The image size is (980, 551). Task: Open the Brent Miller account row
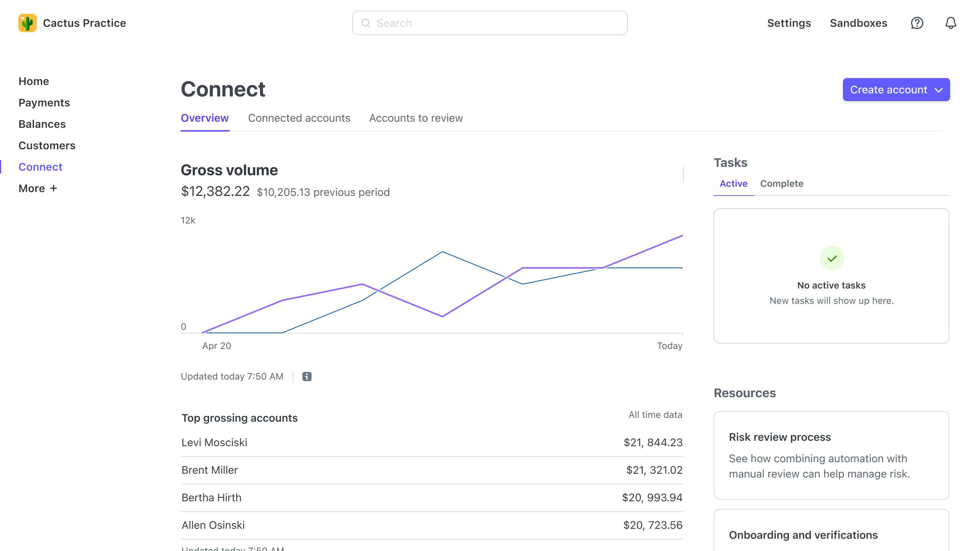point(432,470)
